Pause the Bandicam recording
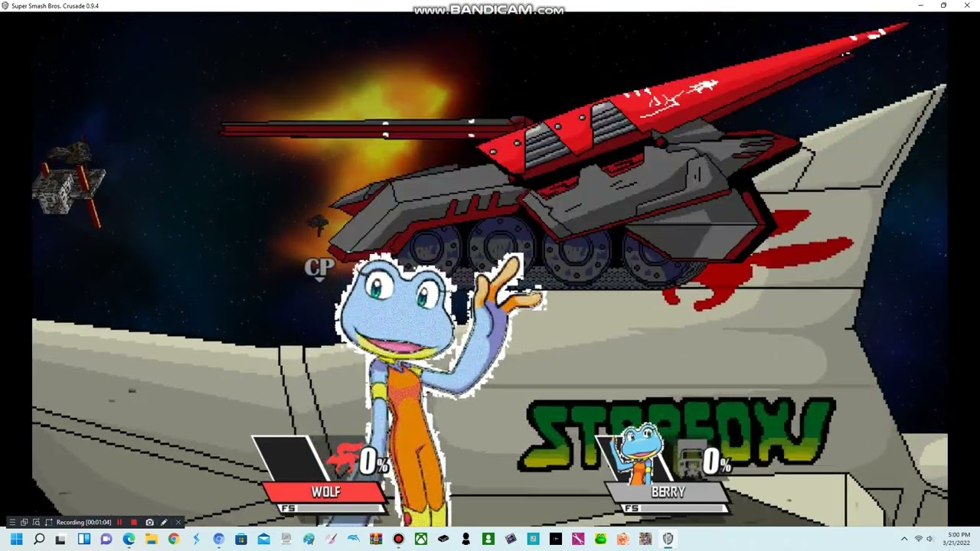980x551 pixels. (119, 522)
